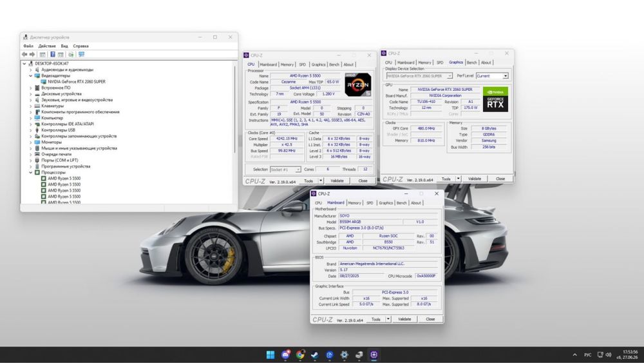Click the Видеоадаптеры display adapter icon
Screen dimensions: 644x363
[x=37, y=75]
